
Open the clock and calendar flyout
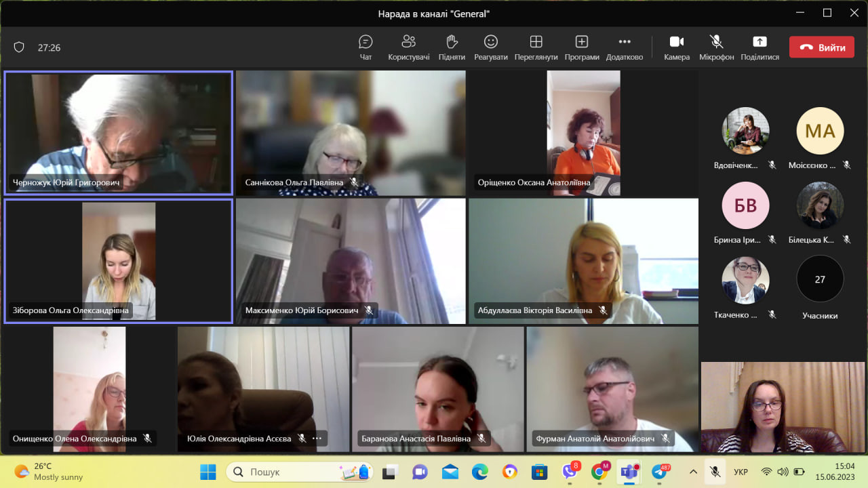point(835,472)
